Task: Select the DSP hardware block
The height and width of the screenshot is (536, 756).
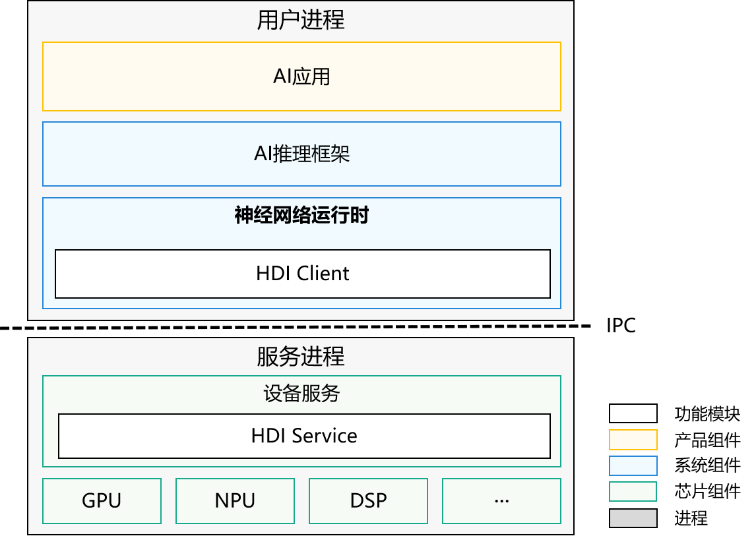Action: (368, 500)
